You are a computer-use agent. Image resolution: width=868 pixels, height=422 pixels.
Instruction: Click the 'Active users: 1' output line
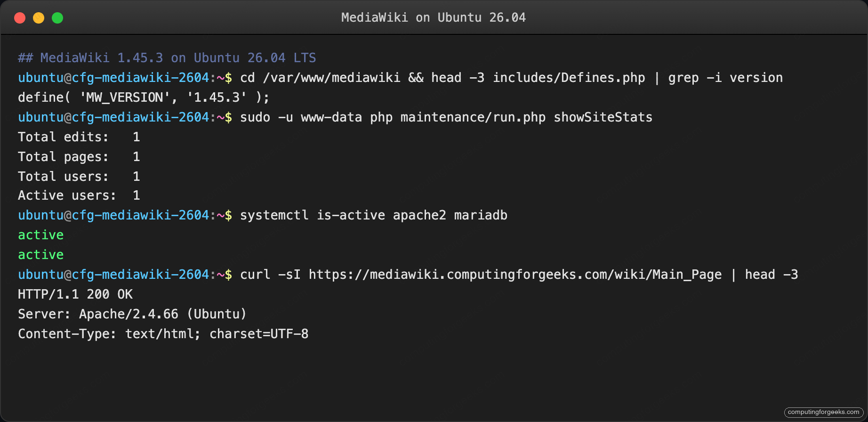pyautogui.click(x=79, y=195)
